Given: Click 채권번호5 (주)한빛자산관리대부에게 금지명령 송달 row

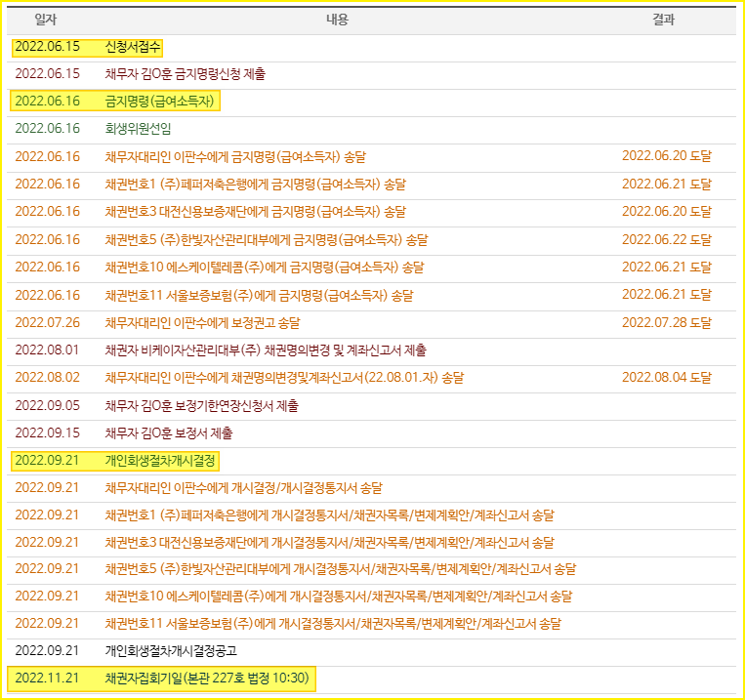Looking at the screenshot, I should 372,240.
